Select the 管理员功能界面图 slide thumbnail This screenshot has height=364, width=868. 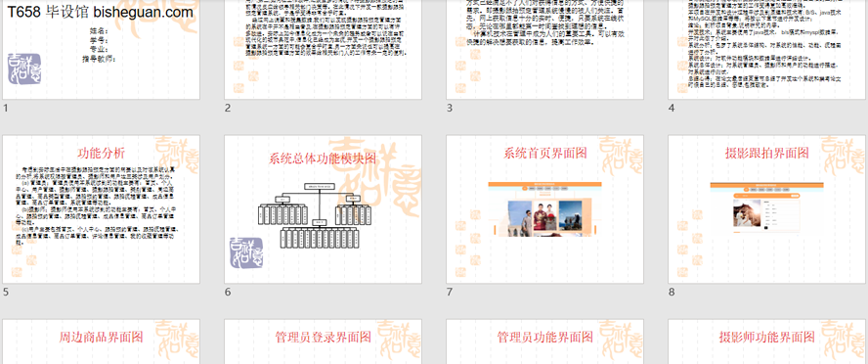pyautogui.click(x=544, y=341)
